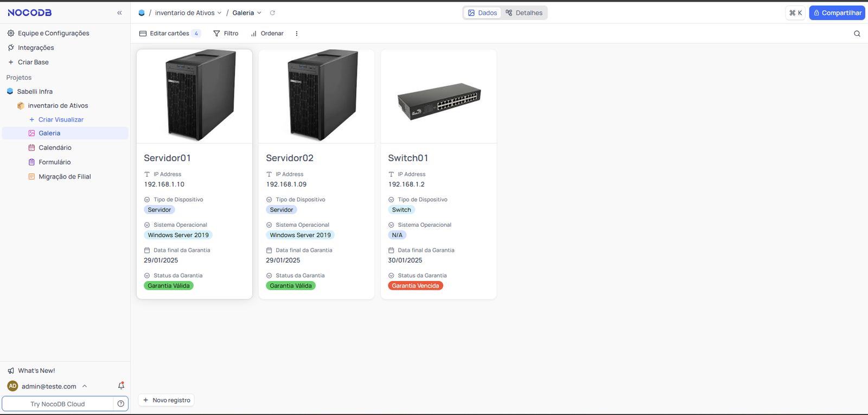Image resolution: width=868 pixels, height=415 pixels.
Task: Click the notification bell icon
Action: (121, 386)
